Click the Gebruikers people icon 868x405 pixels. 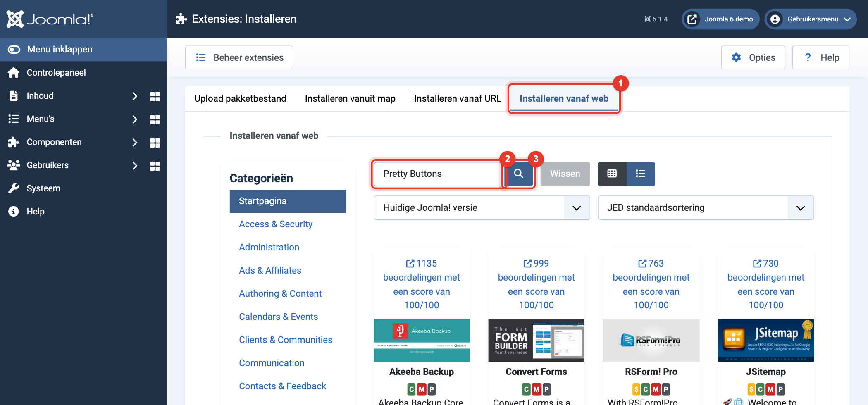[14, 165]
